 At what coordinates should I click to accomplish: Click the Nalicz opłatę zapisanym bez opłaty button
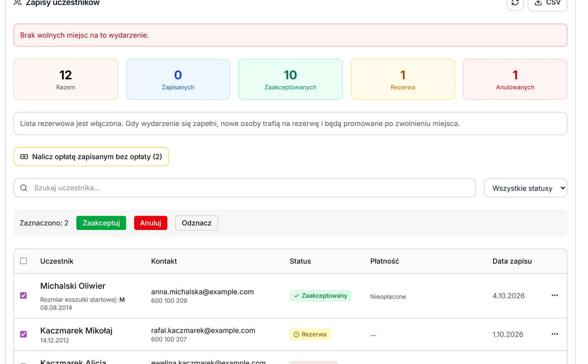pos(91,157)
